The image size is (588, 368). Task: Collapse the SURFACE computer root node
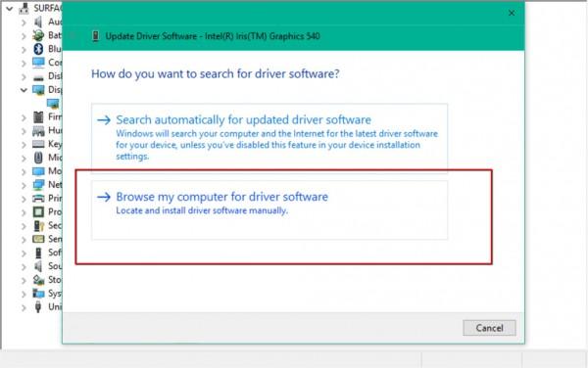10,8
